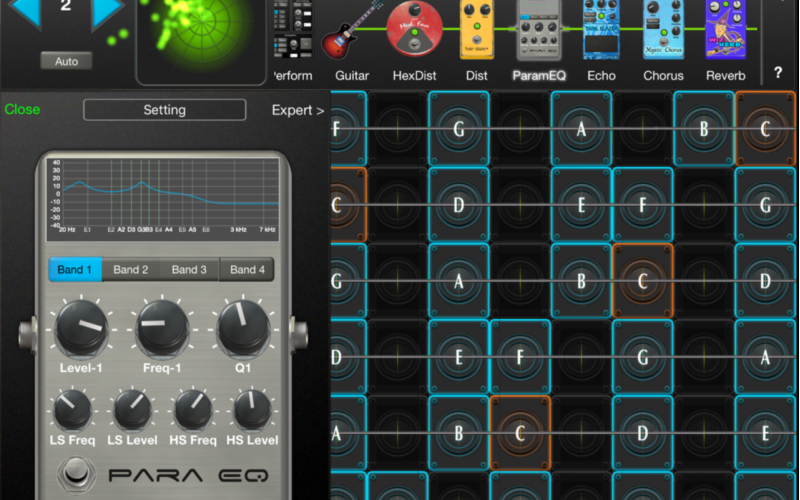800x500 pixels.
Task: Toggle the Para EQ footswitch
Action: click(x=75, y=473)
